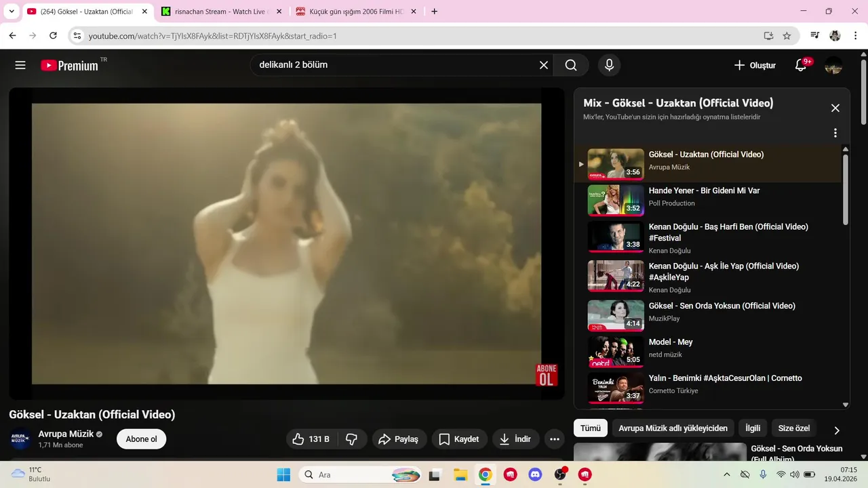Start voice search with the microphone icon
This screenshot has height=488, width=868.
pos(609,65)
